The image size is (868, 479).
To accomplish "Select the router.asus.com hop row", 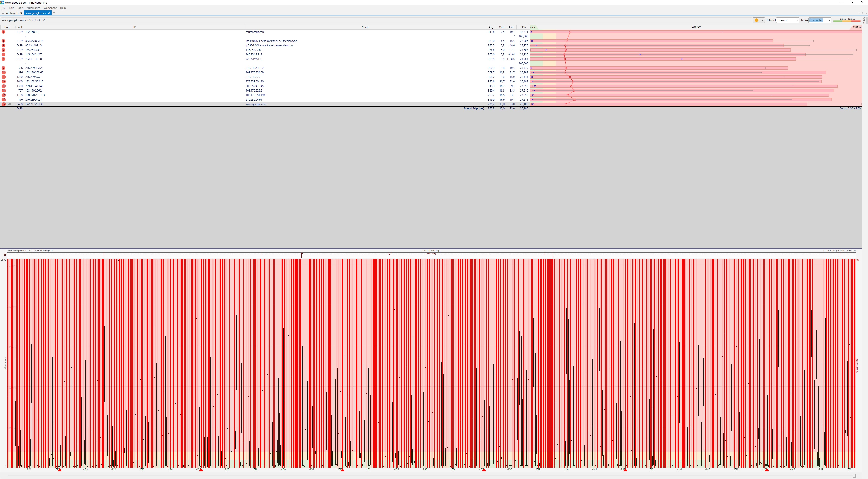I will pos(255,32).
